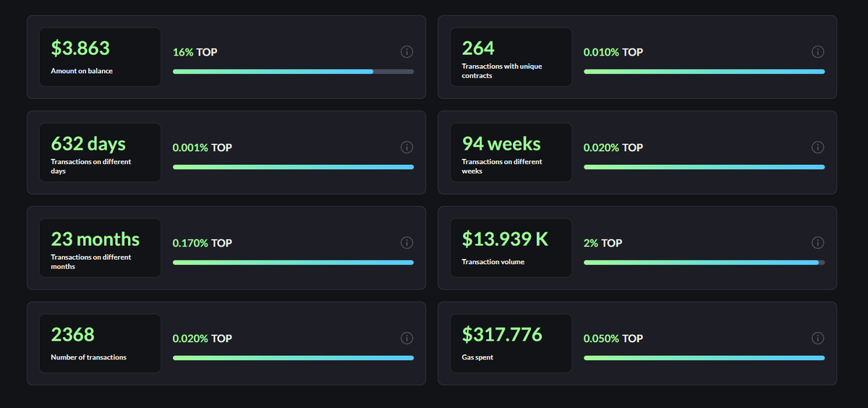
Task: Click the 94 weeks value
Action: 501,144
